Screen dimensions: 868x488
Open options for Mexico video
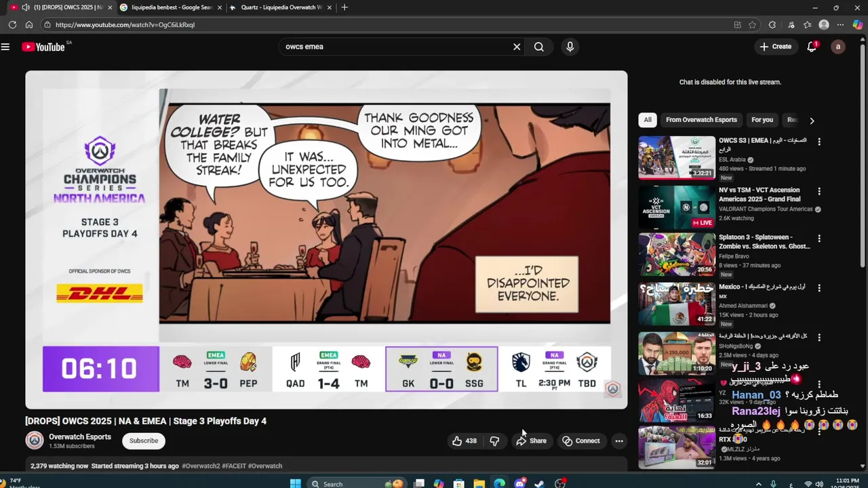[819, 288]
